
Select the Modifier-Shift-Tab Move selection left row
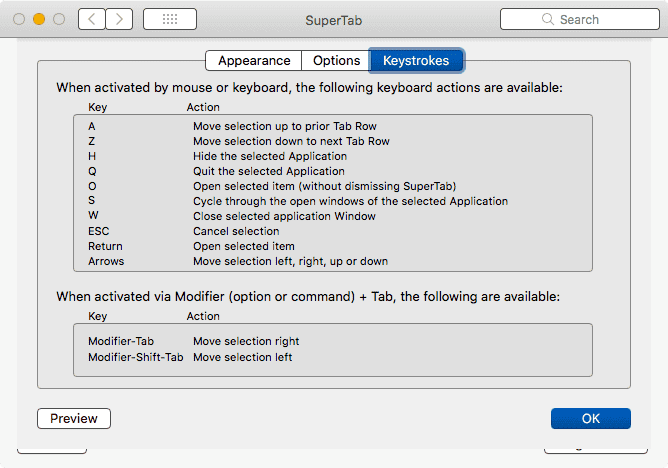point(333,357)
